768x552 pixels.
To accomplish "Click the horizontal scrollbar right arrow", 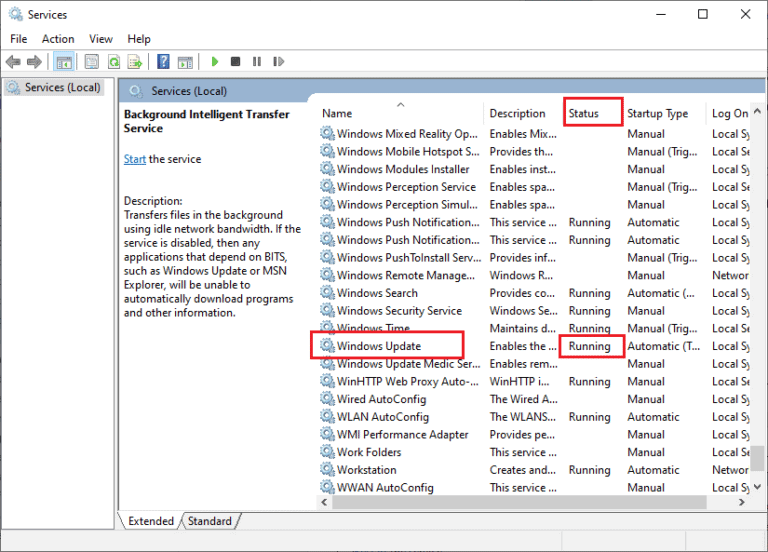I will (x=742, y=502).
